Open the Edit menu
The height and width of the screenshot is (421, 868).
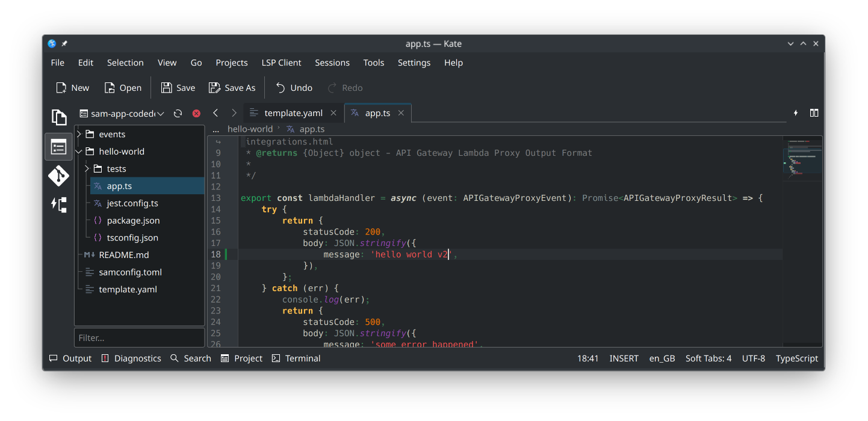(x=85, y=63)
